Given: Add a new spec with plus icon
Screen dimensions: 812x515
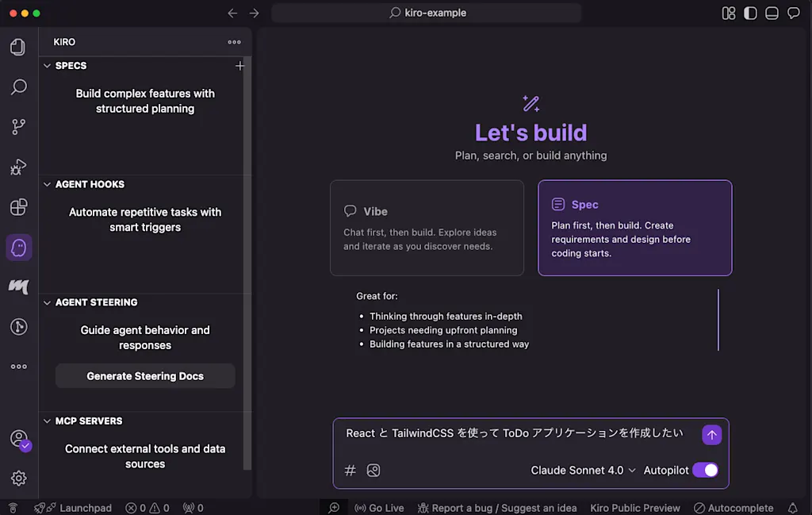Looking at the screenshot, I should [239, 66].
